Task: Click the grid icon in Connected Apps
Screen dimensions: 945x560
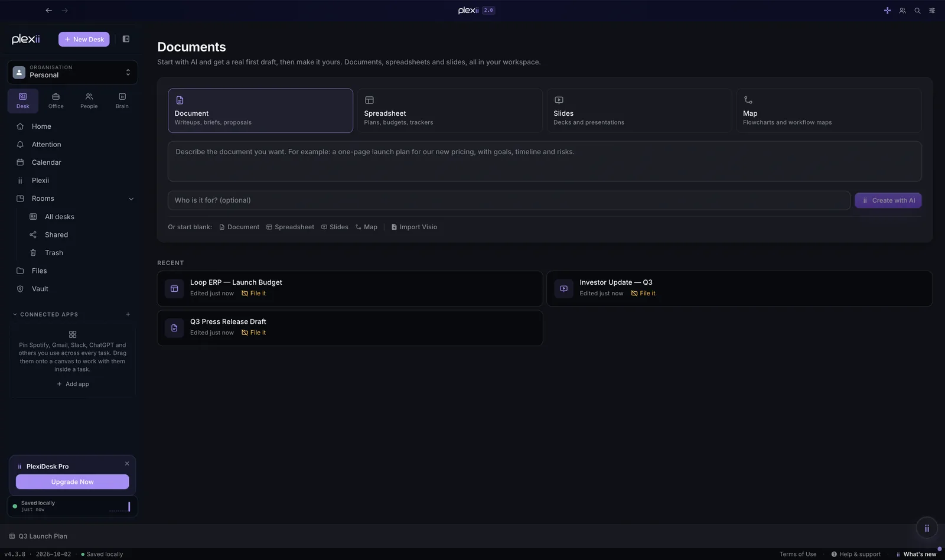Action: [x=73, y=334]
